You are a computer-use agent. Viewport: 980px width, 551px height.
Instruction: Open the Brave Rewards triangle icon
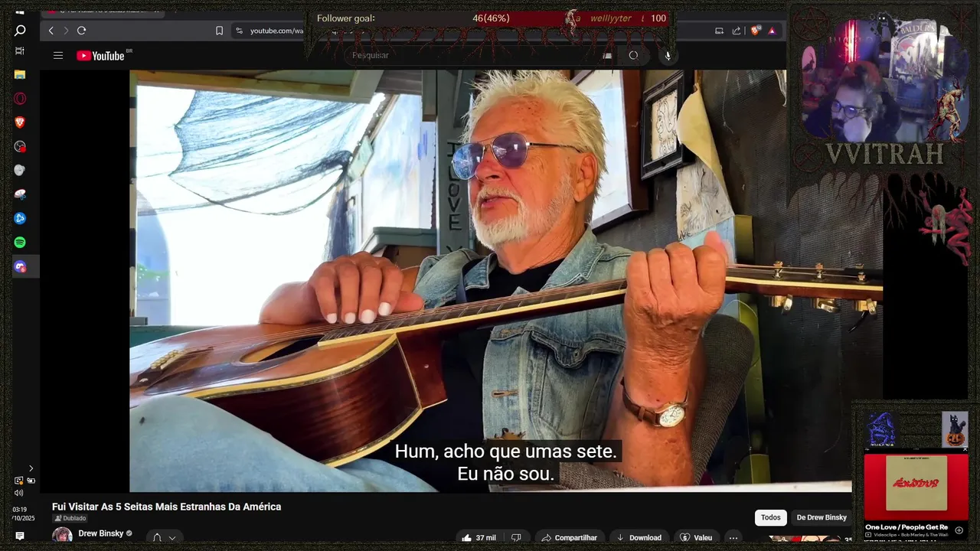tap(772, 31)
